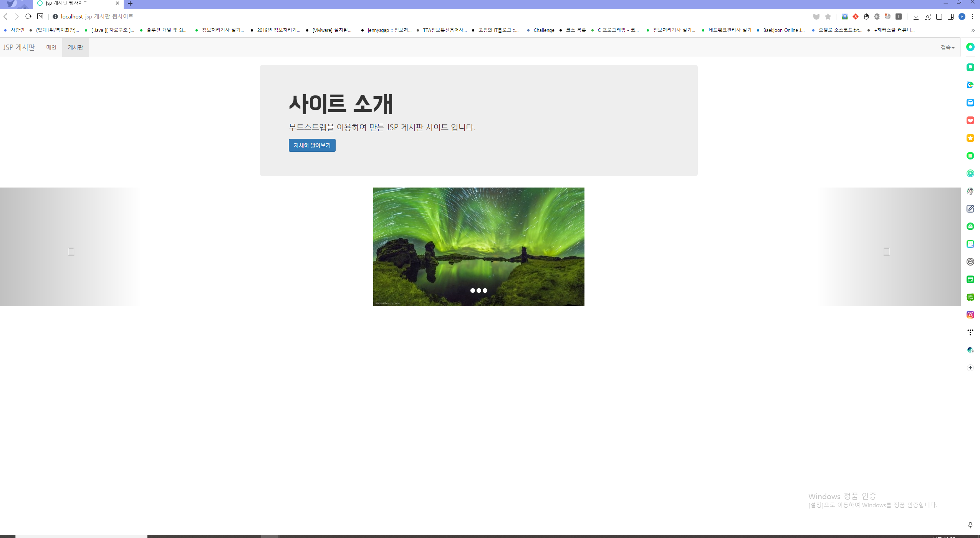This screenshot has width=980, height=538.
Task: Expand hidden bookmarks with the chevron
Action: tap(973, 30)
